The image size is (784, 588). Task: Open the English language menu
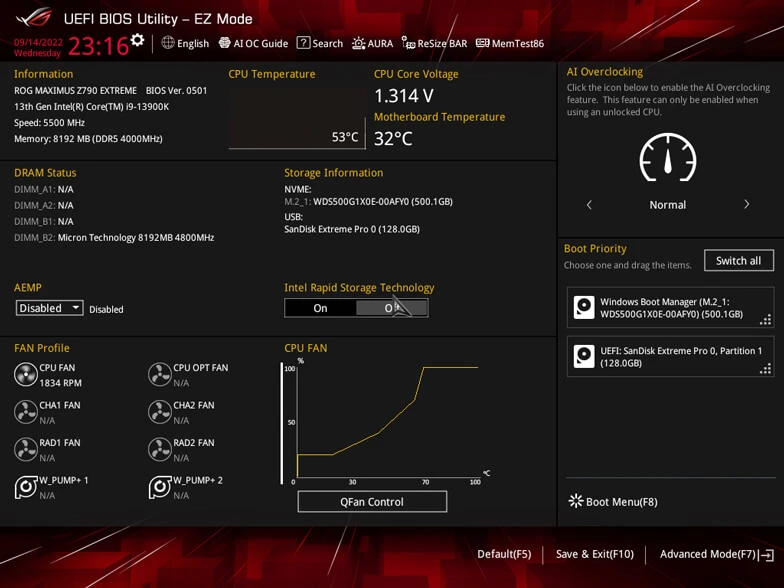click(x=185, y=43)
